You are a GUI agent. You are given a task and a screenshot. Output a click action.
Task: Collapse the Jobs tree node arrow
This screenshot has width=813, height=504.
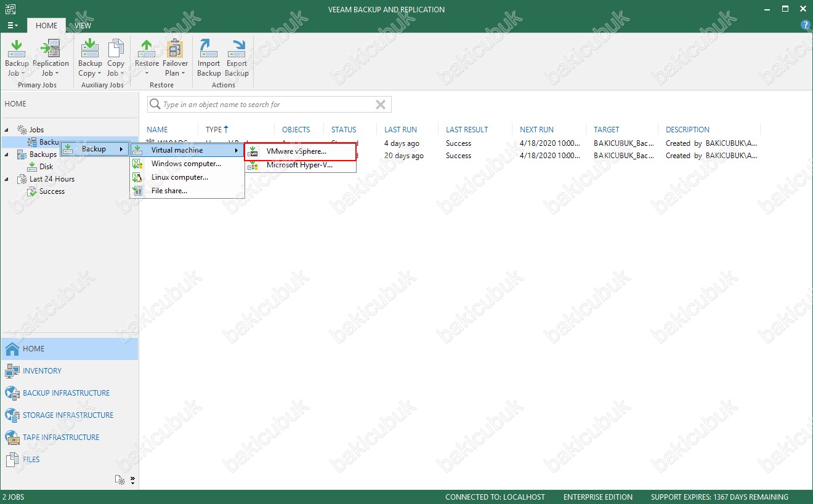(7, 130)
